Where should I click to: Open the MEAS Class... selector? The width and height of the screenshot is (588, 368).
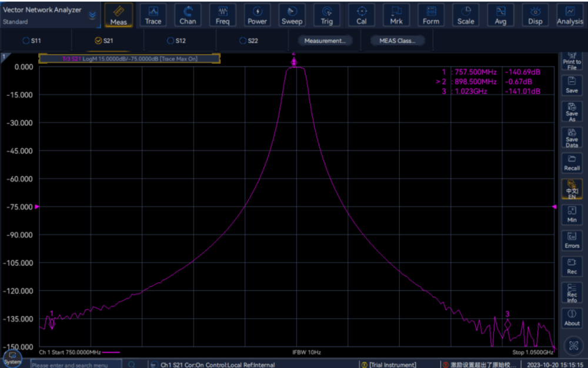(x=397, y=41)
